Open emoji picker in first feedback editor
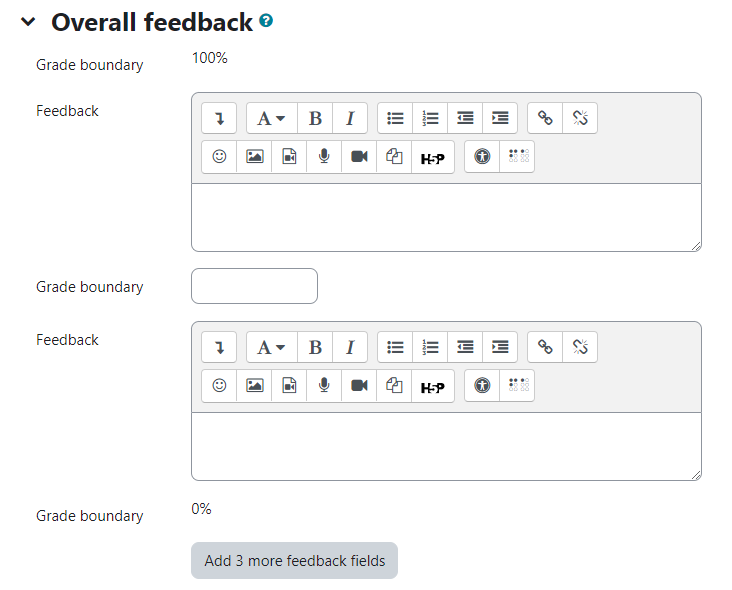Image resolution: width=732 pixels, height=590 pixels. point(219,156)
